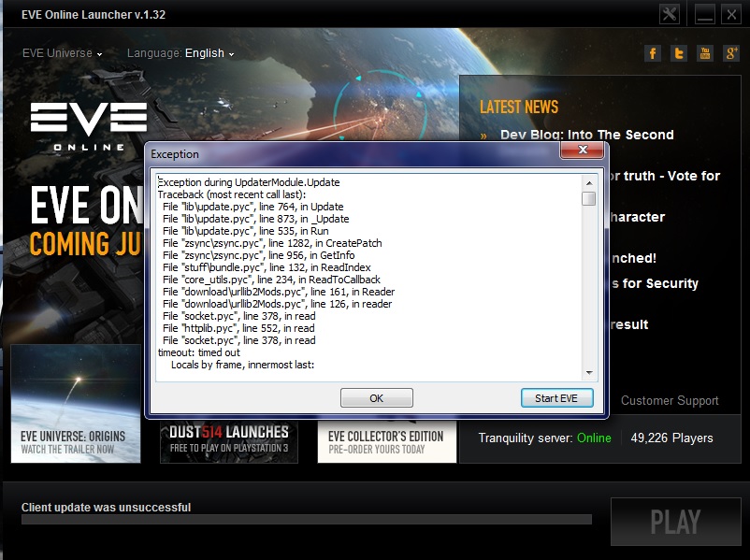Open the Language English dropdown
Viewport: 750px width, 560px height.
pyautogui.click(x=180, y=53)
